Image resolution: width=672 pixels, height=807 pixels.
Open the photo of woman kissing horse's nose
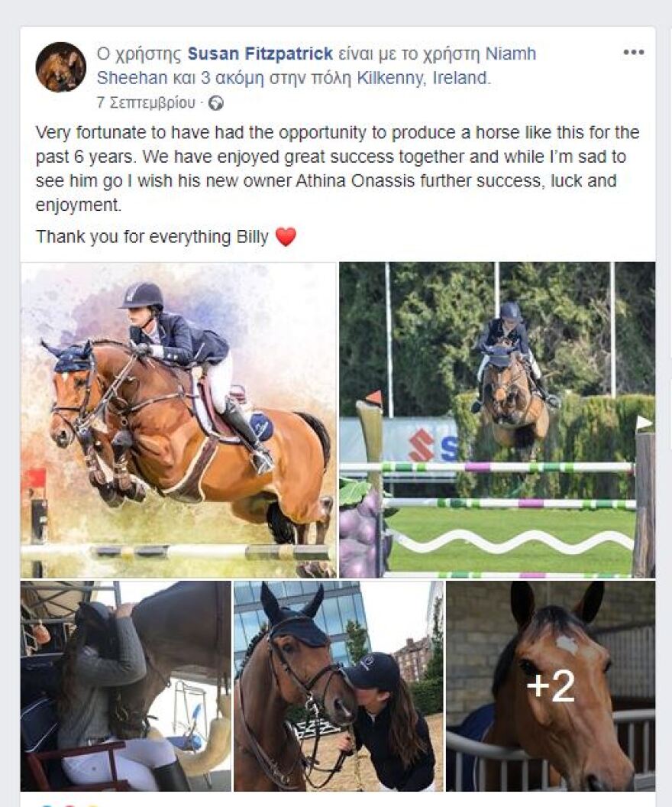(338, 685)
